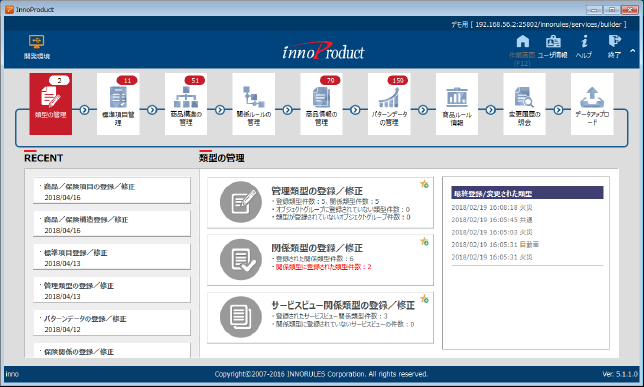Select entry 2018/02/19 16:05:31 火災
This screenshot has width=644, height=387.
(x=492, y=257)
